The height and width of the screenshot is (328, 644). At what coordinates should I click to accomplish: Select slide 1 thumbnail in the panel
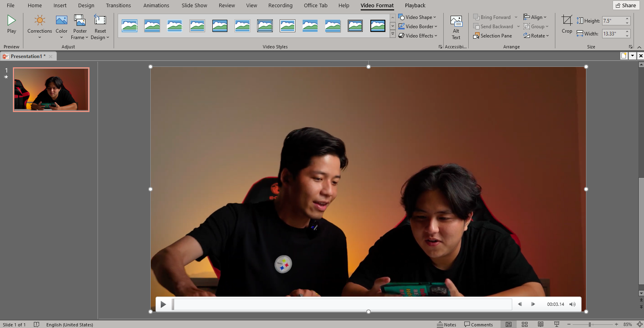pyautogui.click(x=51, y=89)
